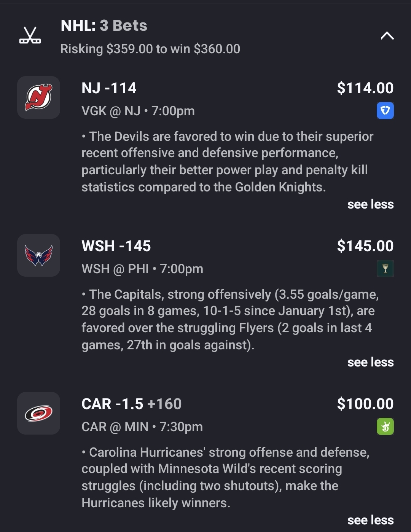411x532 pixels.
Task: Tap the New Jersey Devils team logo
Action: [x=38, y=97]
